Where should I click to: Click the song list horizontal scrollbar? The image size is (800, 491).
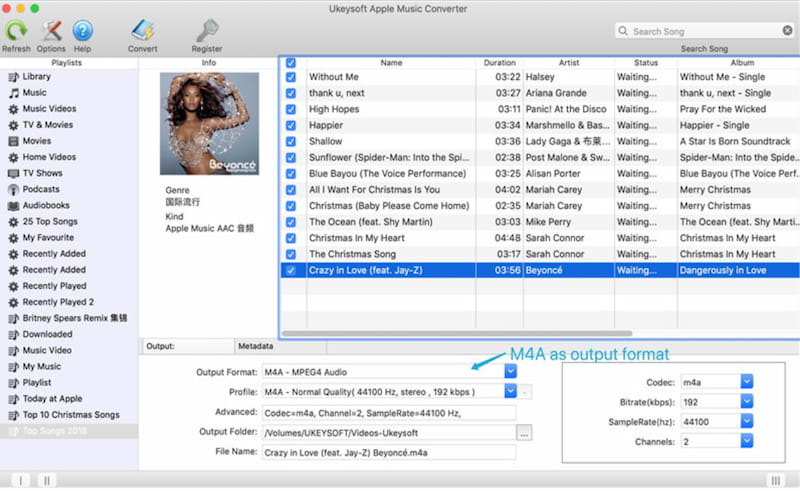click(x=457, y=334)
